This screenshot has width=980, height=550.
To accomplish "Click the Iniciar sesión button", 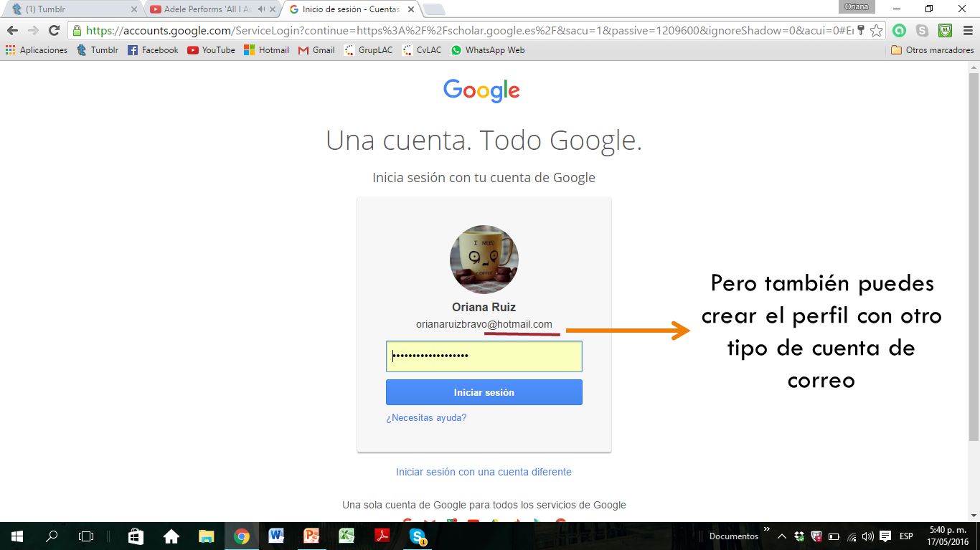I will click(x=484, y=392).
